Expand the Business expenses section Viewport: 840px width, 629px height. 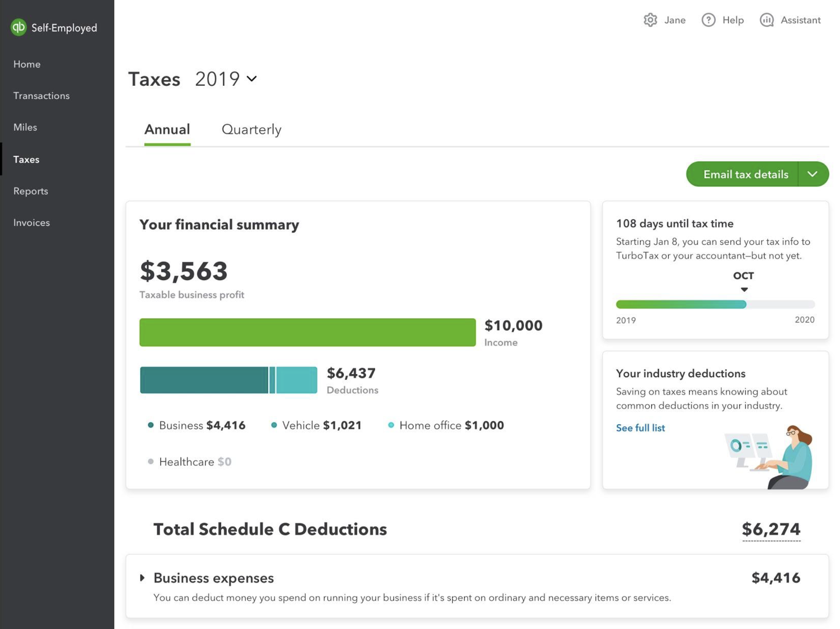coord(143,578)
